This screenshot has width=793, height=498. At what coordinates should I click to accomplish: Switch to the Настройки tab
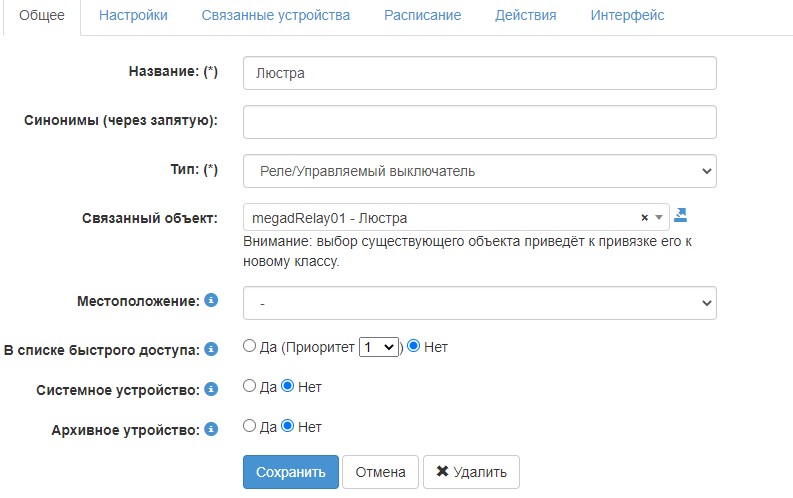click(x=133, y=16)
